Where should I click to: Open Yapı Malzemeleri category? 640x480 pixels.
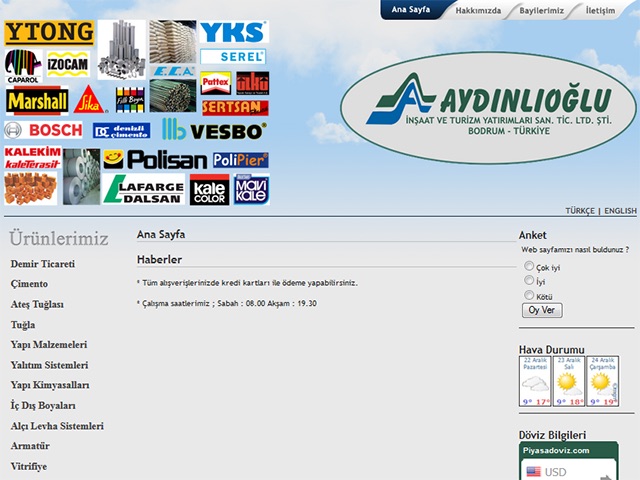pos(49,345)
